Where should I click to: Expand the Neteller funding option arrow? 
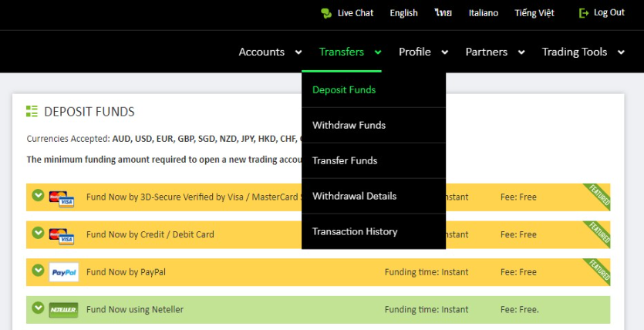pyautogui.click(x=39, y=308)
